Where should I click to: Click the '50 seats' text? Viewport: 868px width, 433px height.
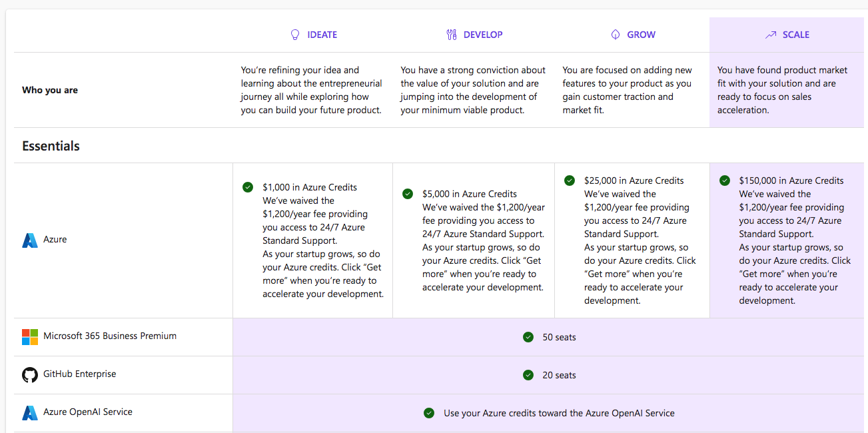[x=560, y=337]
